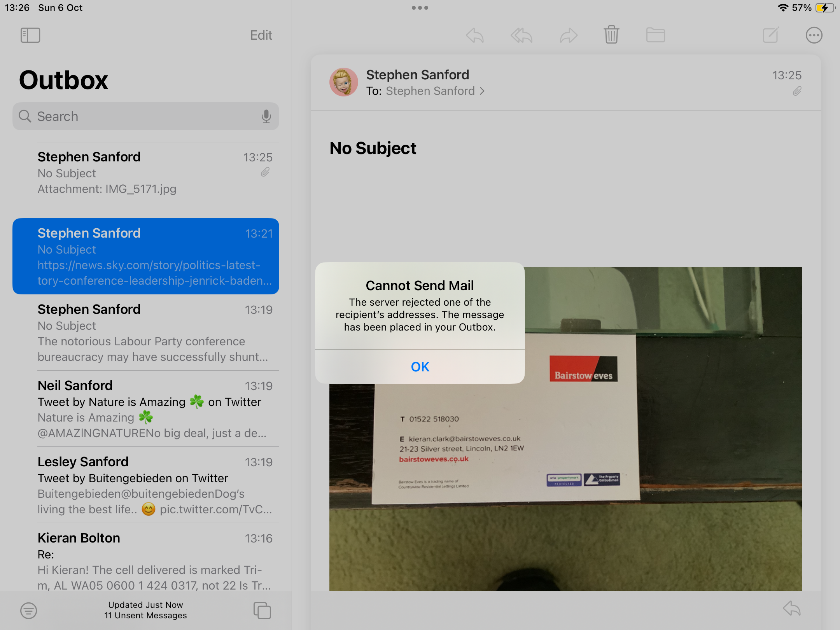This screenshot has height=630, width=840.
Task: Toggle the mailbox sidebar icon
Action: coord(30,35)
